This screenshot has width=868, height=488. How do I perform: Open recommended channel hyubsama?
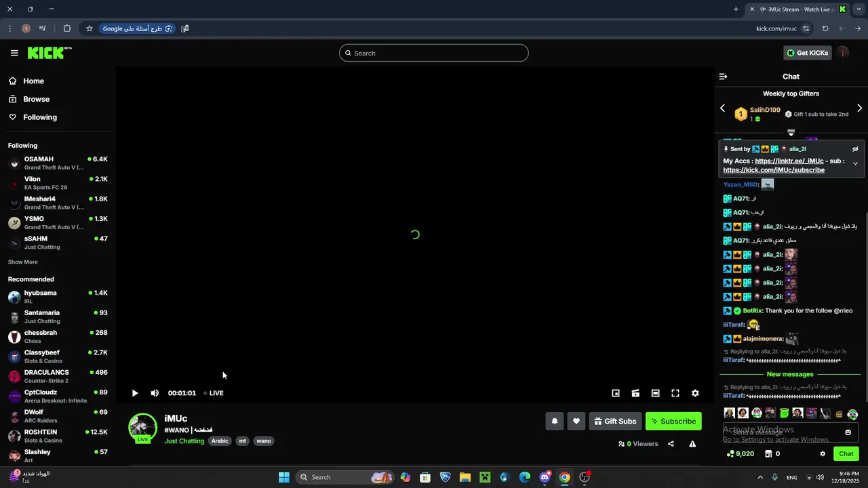pos(58,297)
